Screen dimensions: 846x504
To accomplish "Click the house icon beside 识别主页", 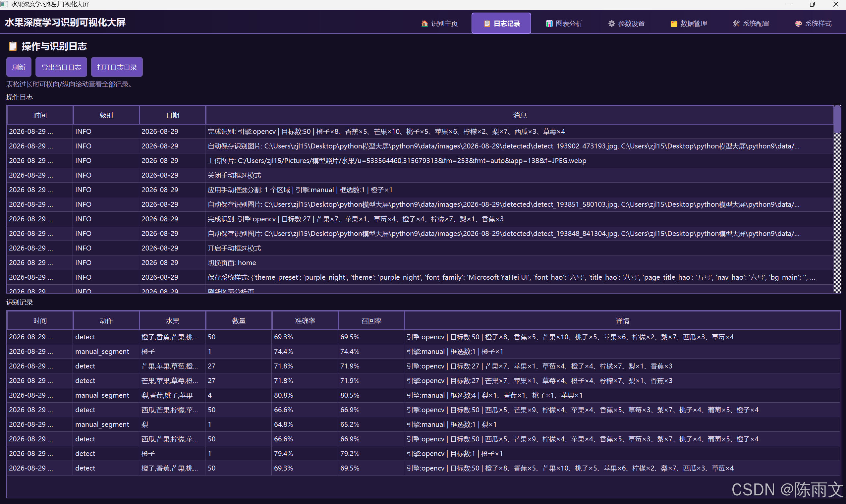I will pos(424,24).
